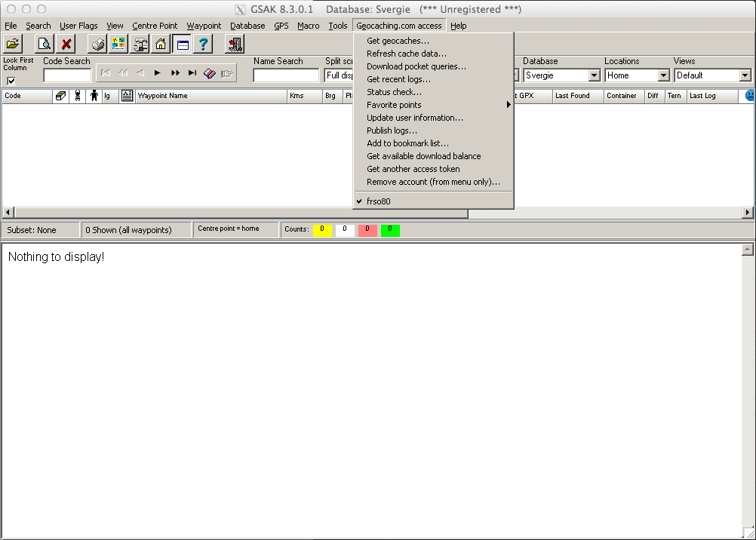Open the Locations Home dropdown
The width and height of the screenshot is (756, 540).
pyautogui.click(x=663, y=75)
